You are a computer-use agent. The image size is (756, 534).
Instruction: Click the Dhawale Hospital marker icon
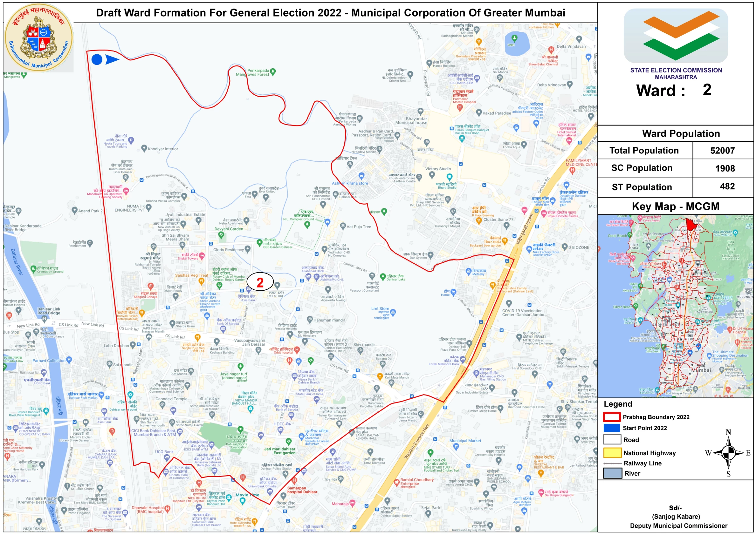pos(167,509)
